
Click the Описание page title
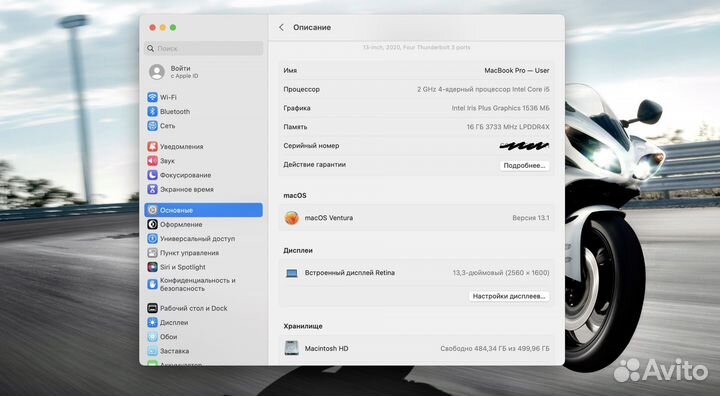pyautogui.click(x=312, y=28)
